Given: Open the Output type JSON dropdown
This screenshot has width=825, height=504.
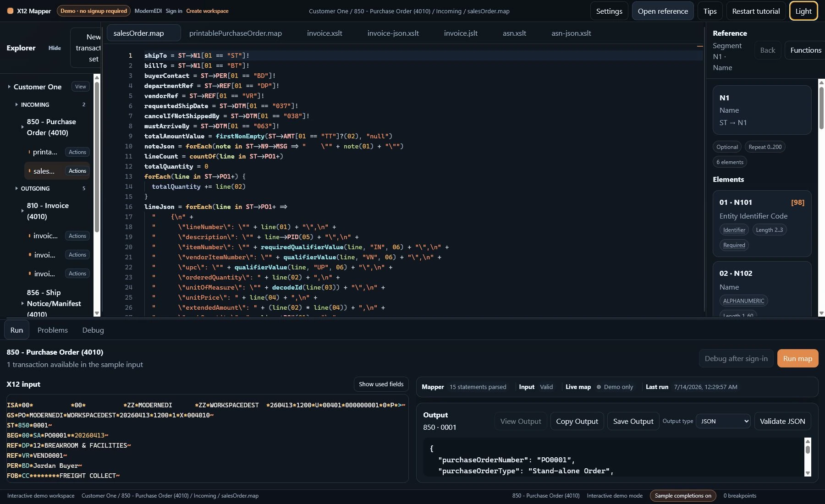Looking at the screenshot, I should [x=723, y=421].
